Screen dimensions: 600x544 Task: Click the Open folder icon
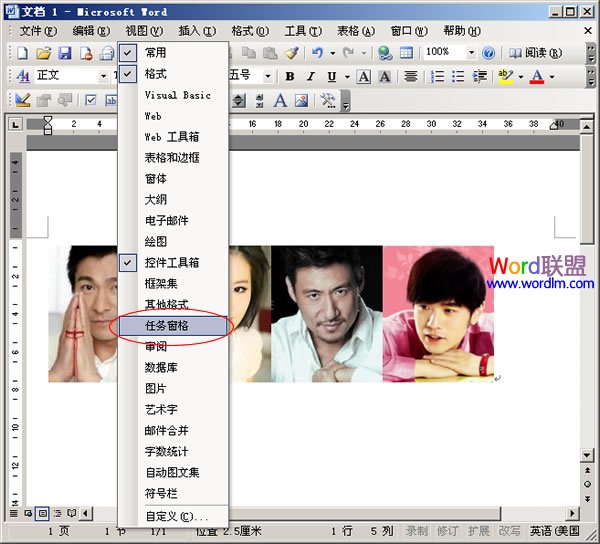click(x=44, y=52)
